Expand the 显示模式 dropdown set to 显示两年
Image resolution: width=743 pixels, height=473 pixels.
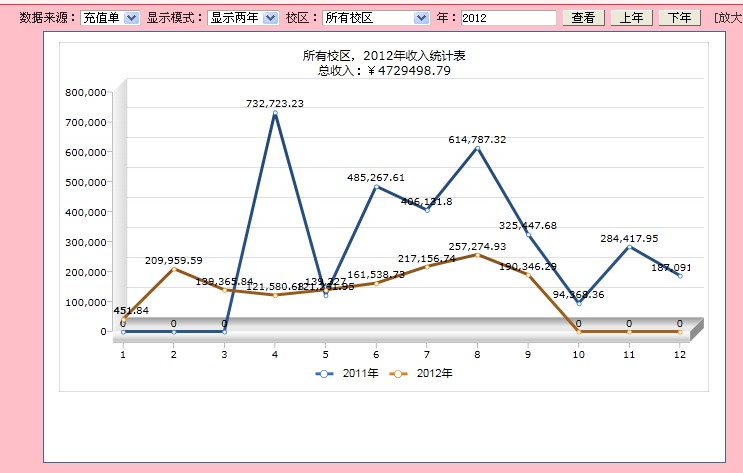pyautogui.click(x=241, y=18)
